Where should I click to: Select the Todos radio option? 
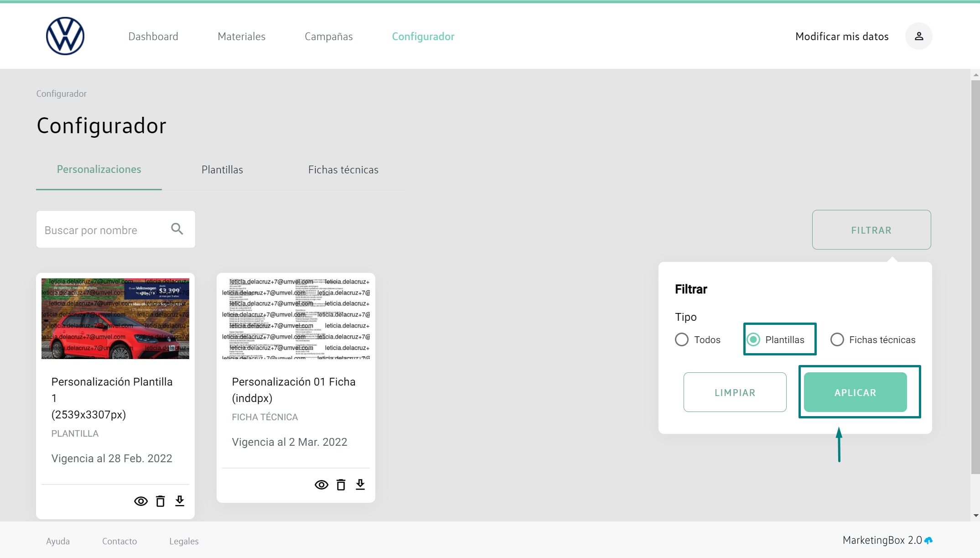coord(682,339)
